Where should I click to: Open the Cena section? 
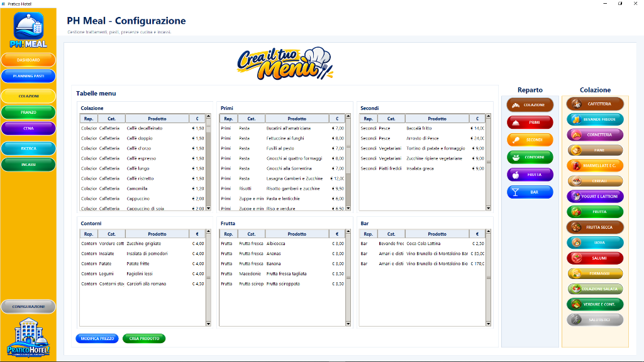point(28,128)
